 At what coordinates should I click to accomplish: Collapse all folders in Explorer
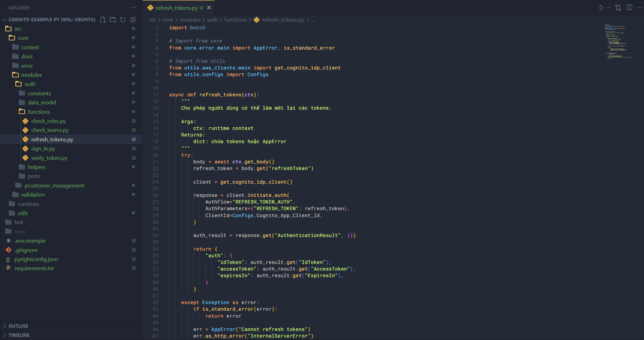tap(133, 20)
